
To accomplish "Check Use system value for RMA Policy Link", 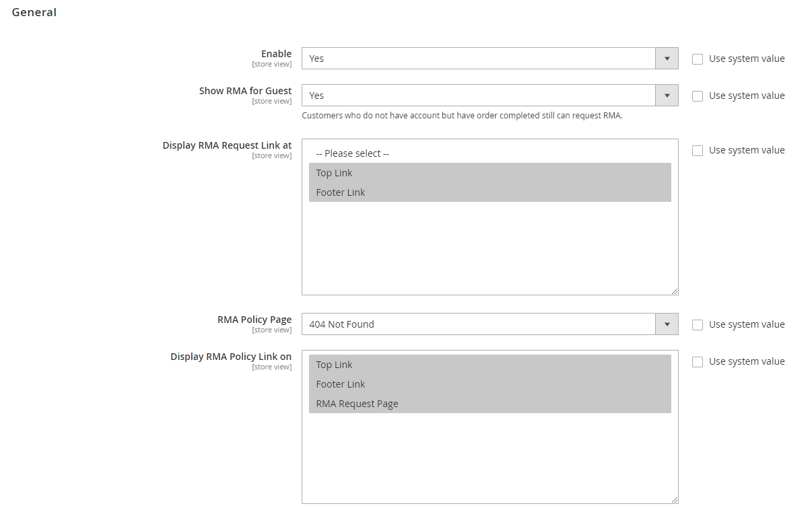I will click(x=698, y=362).
